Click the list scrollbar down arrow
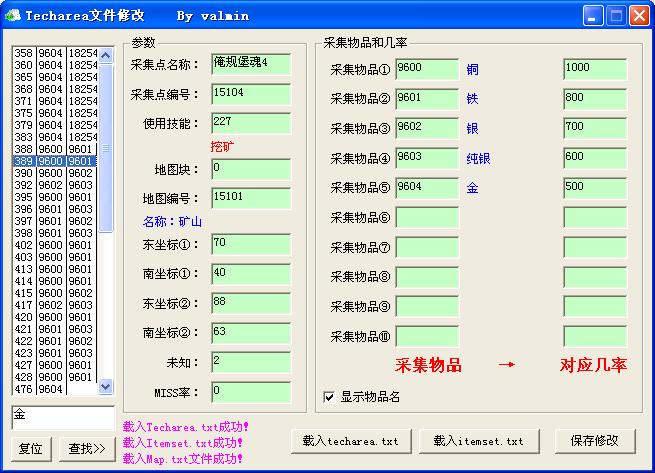Viewport: 655px width, 473px height. click(106, 389)
